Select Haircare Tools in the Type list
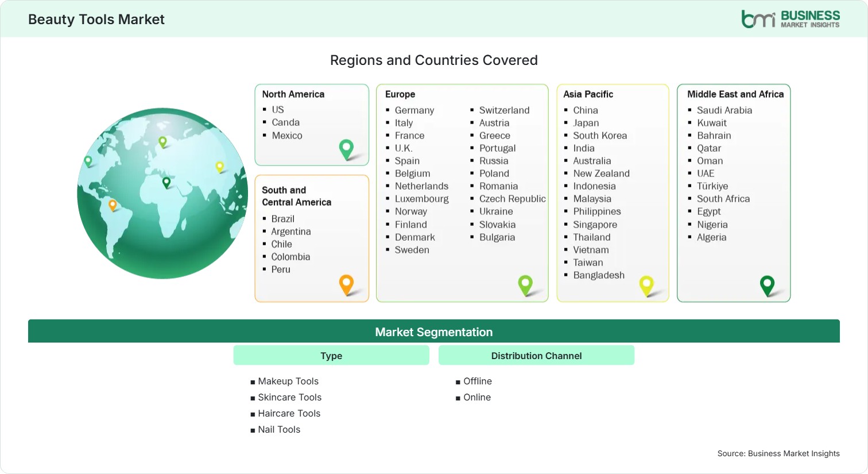868x474 pixels. 289,413
